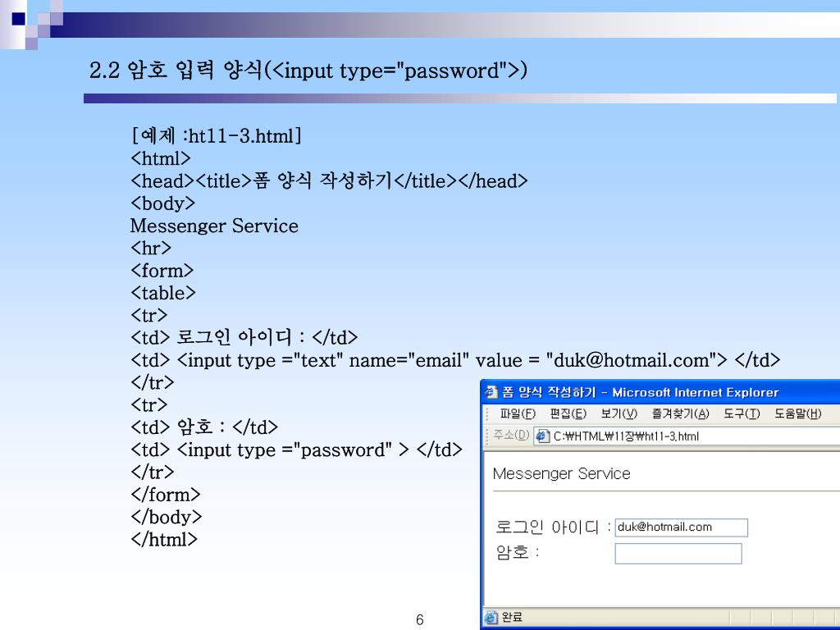
Task: Click the empty 암호 password field
Action: 678,554
